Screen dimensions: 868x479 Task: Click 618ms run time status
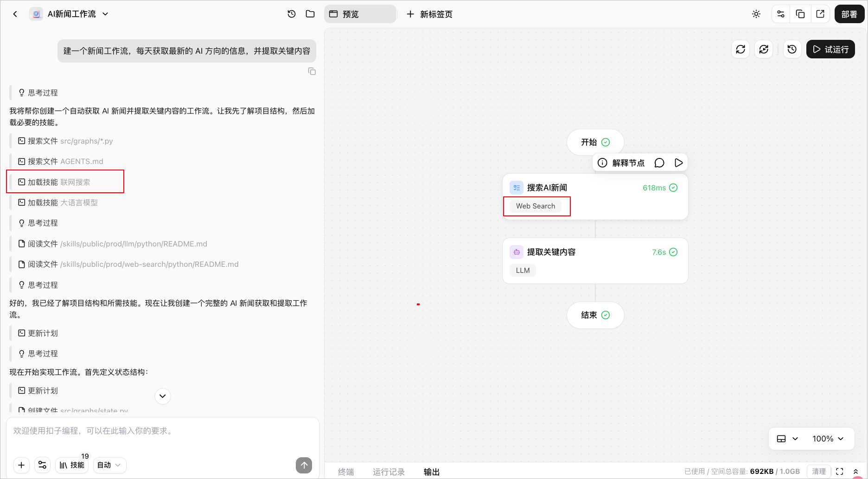(660, 188)
